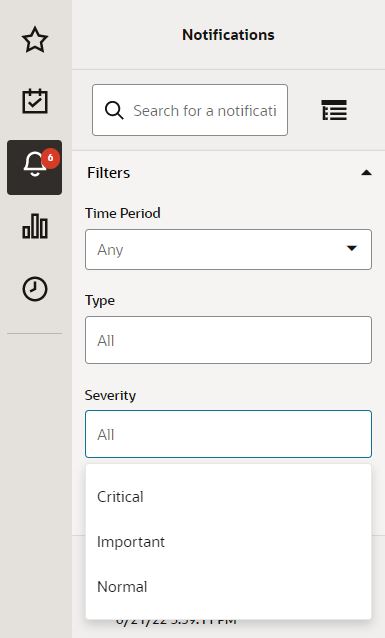Open the calendar checklist icon

click(x=35, y=101)
